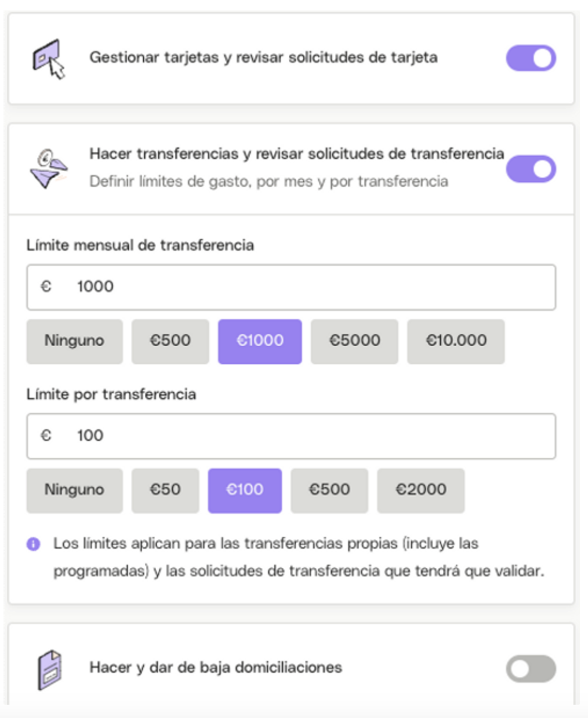Set per-transfer limit to €2000
Screen dimensions: 588x718
coord(420,490)
